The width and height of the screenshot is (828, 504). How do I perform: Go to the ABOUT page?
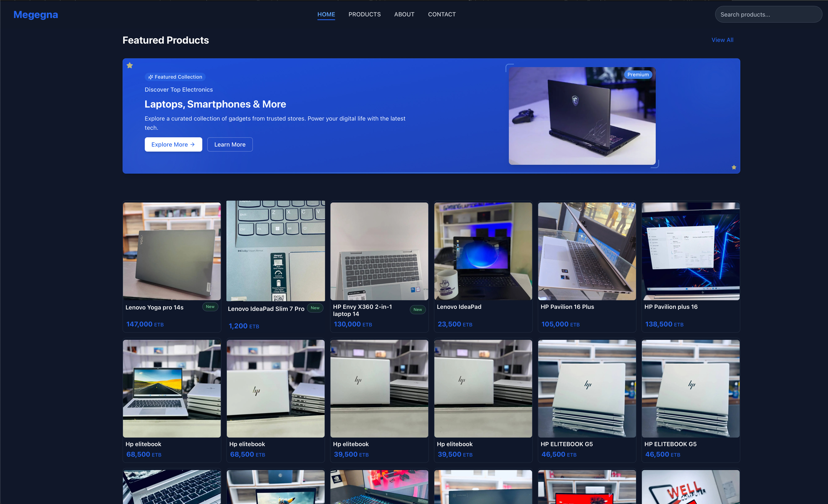(x=404, y=14)
